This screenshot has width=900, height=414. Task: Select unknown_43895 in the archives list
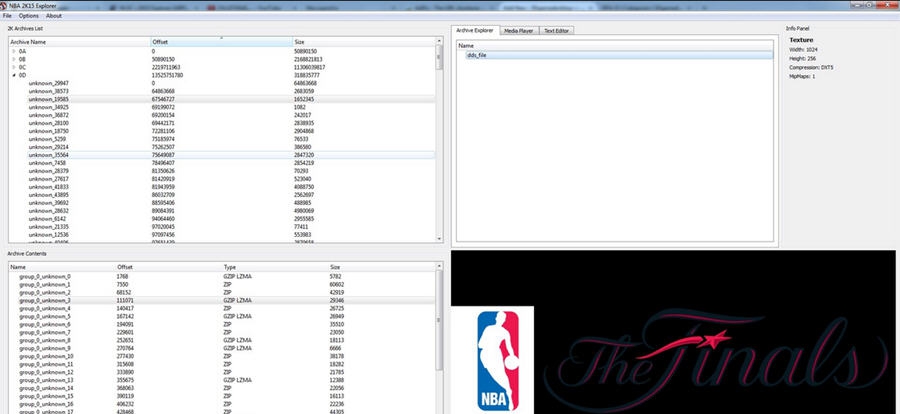point(49,195)
